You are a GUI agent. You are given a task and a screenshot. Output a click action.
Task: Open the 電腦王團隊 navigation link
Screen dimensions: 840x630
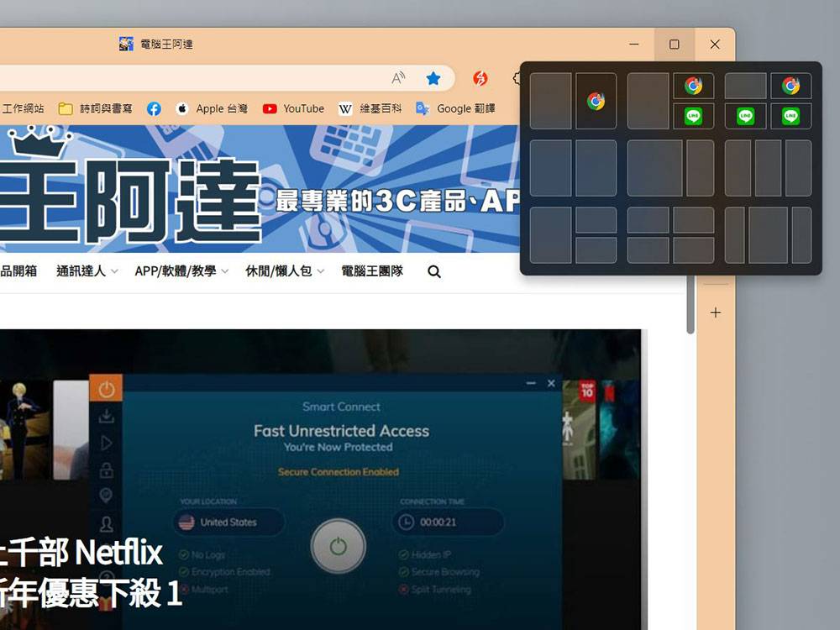click(372, 271)
